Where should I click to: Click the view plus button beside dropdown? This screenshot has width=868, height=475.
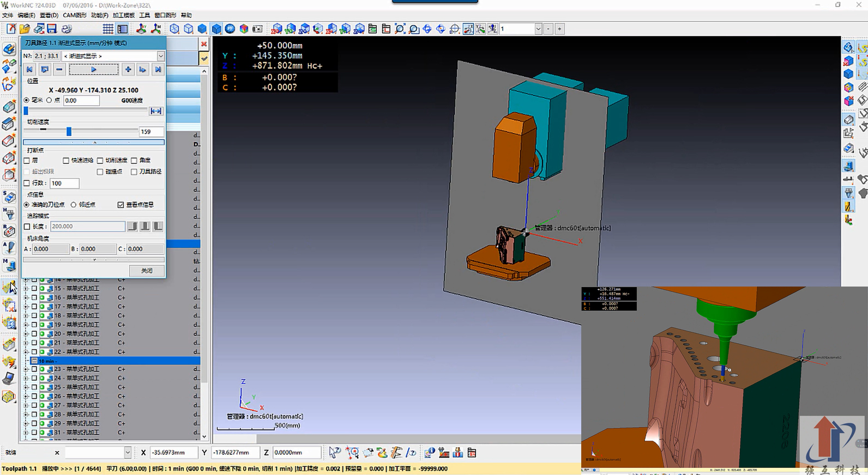(559, 29)
